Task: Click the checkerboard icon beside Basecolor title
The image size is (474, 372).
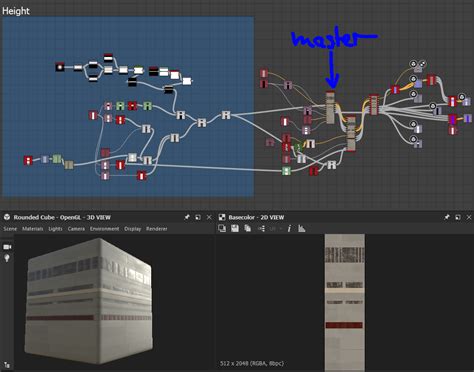Action: point(222,217)
